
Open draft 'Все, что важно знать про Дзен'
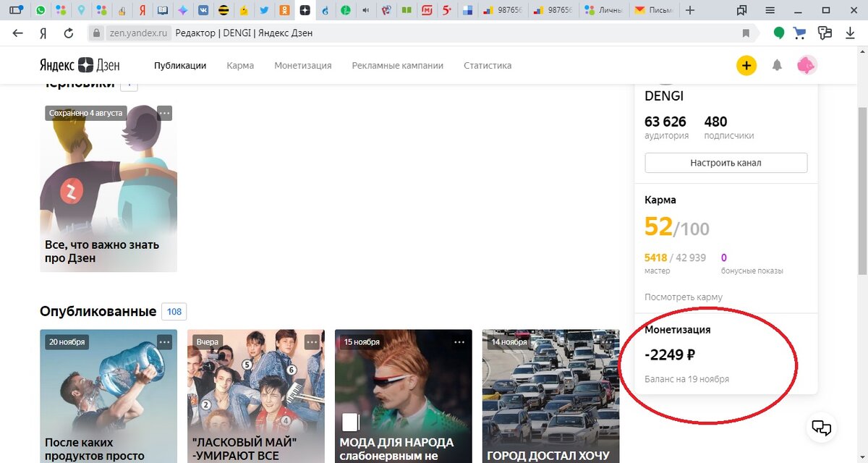pyautogui.click(x=109, y=188)
